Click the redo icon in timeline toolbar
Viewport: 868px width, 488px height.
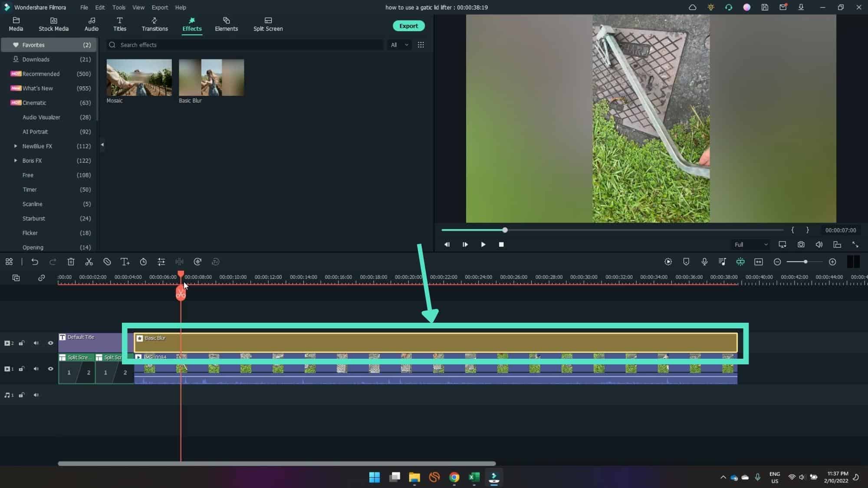tap(53, 262)
